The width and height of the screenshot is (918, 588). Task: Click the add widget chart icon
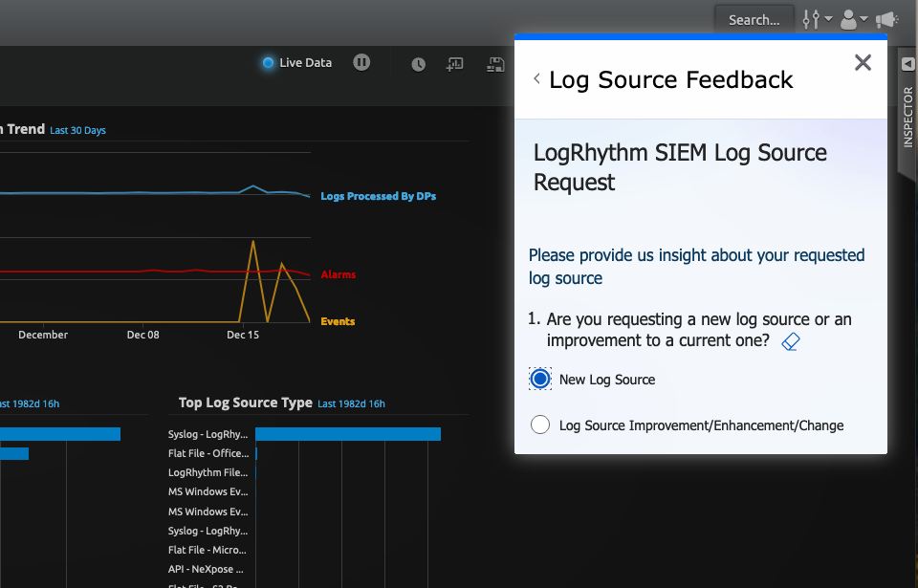click(x=455, y=64)
